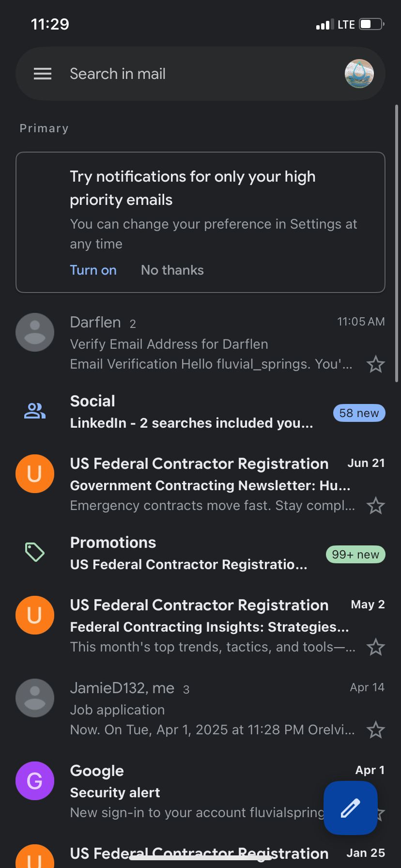Star the JamieD132 Job application email
The image size is (401, 868).
click(376, 730)
